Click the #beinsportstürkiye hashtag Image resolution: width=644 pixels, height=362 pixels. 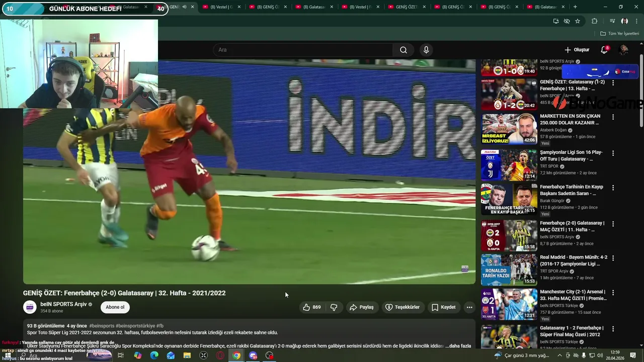pos(135,326)
